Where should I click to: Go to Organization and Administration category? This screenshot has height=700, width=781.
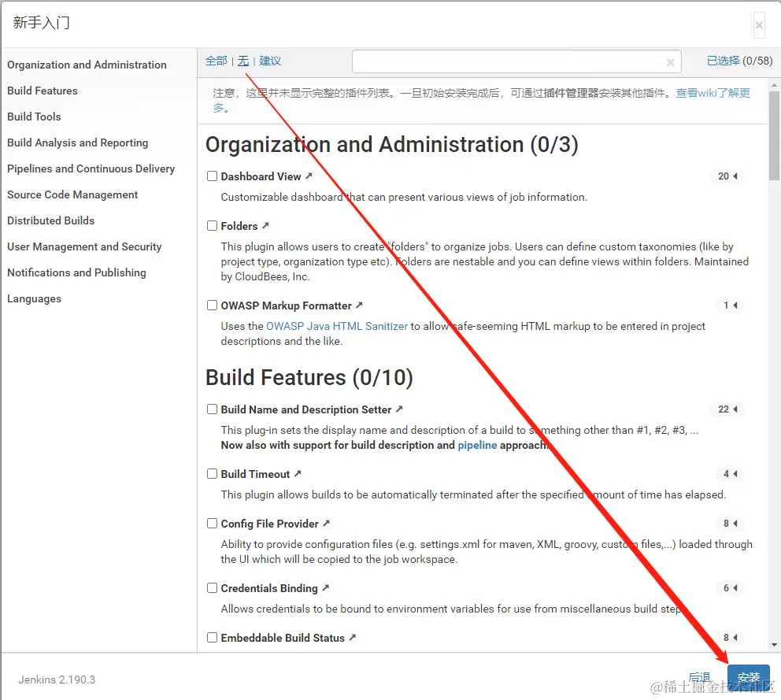tap(87, 65)
